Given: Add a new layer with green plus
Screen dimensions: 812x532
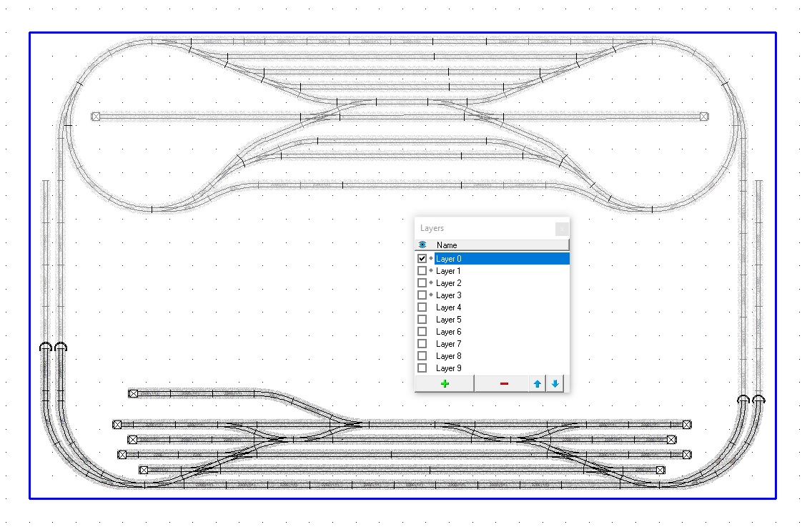Looking at the screenshot, I should (x=445, y=384).
